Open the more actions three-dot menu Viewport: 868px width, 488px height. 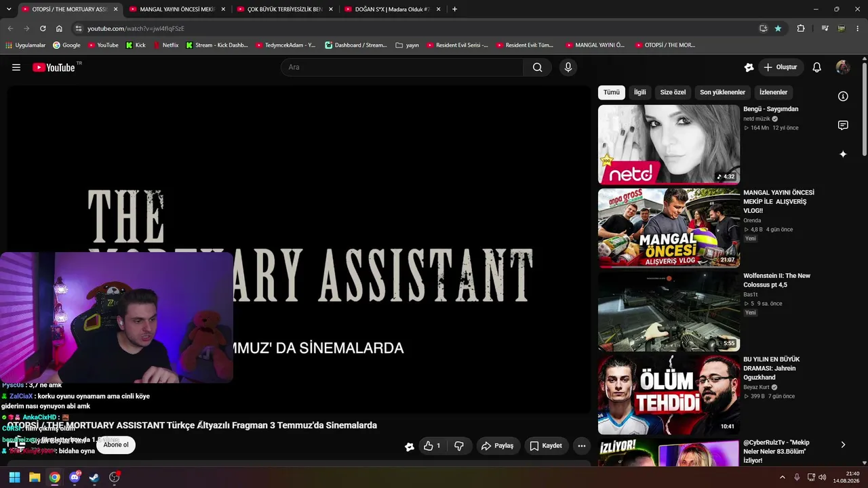(582, 446)
